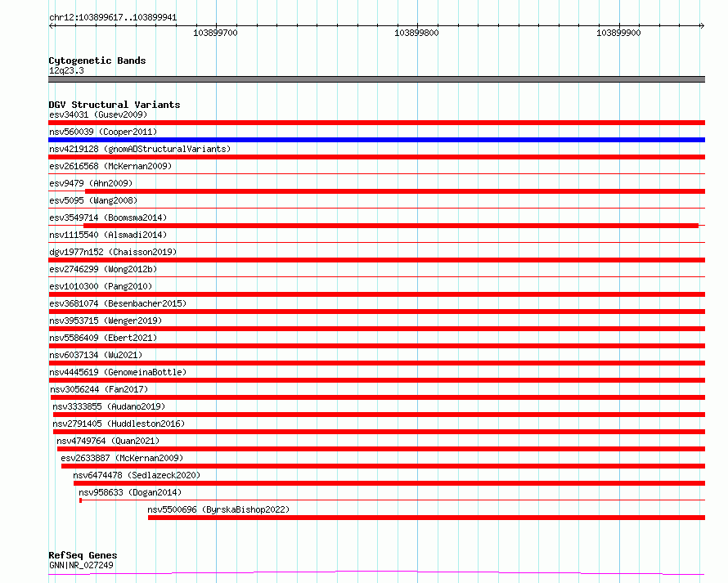
Task: Click the left arrow end of the ruler
Action: [51, 25]
